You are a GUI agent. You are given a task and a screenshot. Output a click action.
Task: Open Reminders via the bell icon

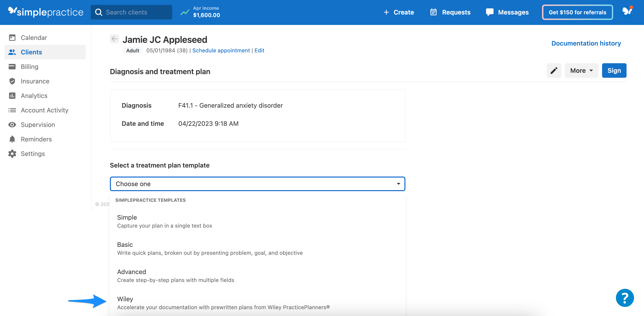pos(12,139)
